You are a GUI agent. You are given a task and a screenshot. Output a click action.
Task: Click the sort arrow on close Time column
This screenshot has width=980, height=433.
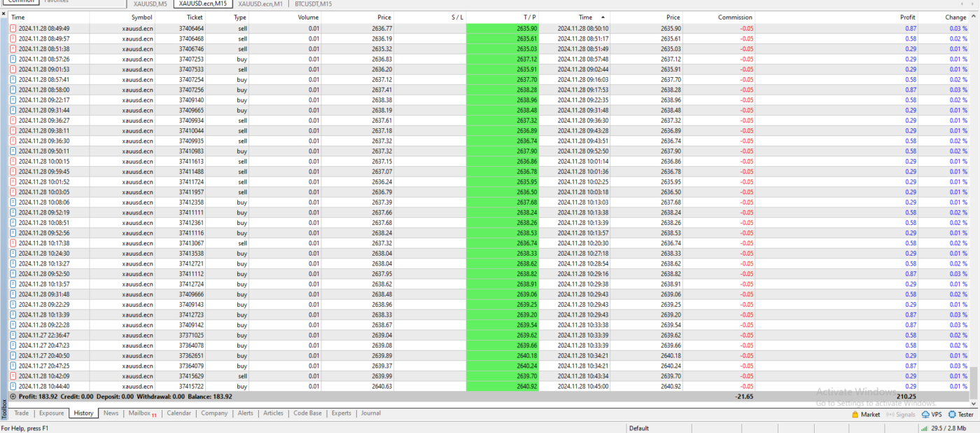pos(602,17)
